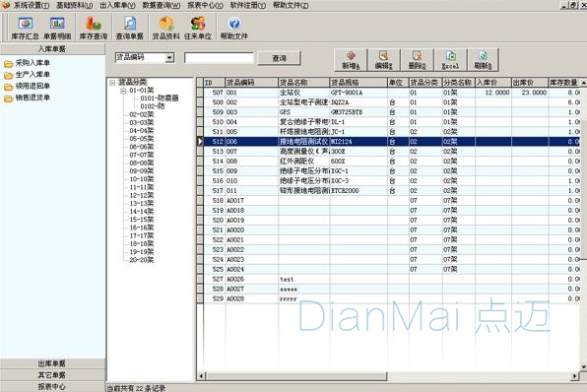The width and height of the screenshot is (587, 392).
Task: Click the 刷新 refresh button
Action: point(483,60)
